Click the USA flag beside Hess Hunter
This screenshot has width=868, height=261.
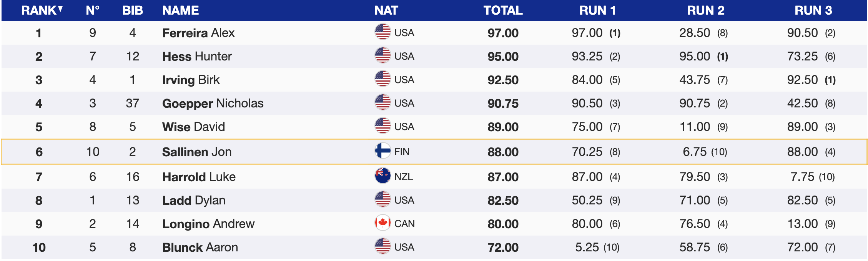point(382,55)
